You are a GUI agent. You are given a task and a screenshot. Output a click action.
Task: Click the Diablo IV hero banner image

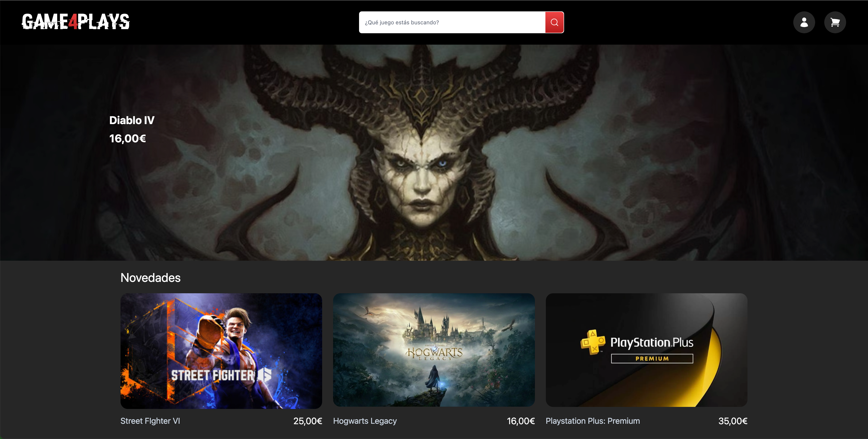pos(434,153)
